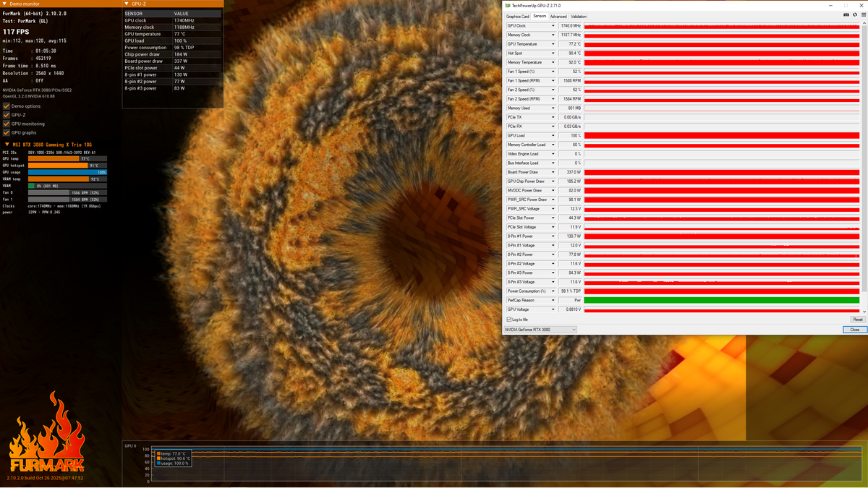Toggle the Log to file checkbox
Image resolution: width=868 pixels, height=488 pixels.
[509, 320]
